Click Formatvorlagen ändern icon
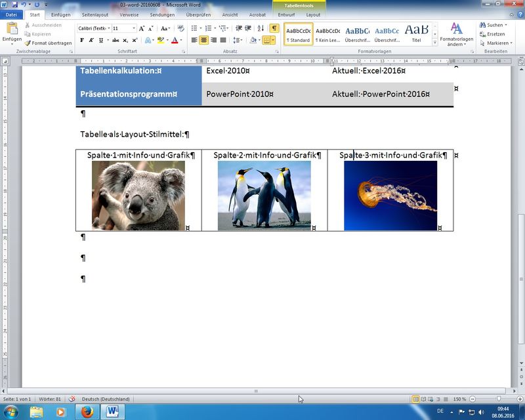The height and width of the screenshot is (420, 525). 456,29
